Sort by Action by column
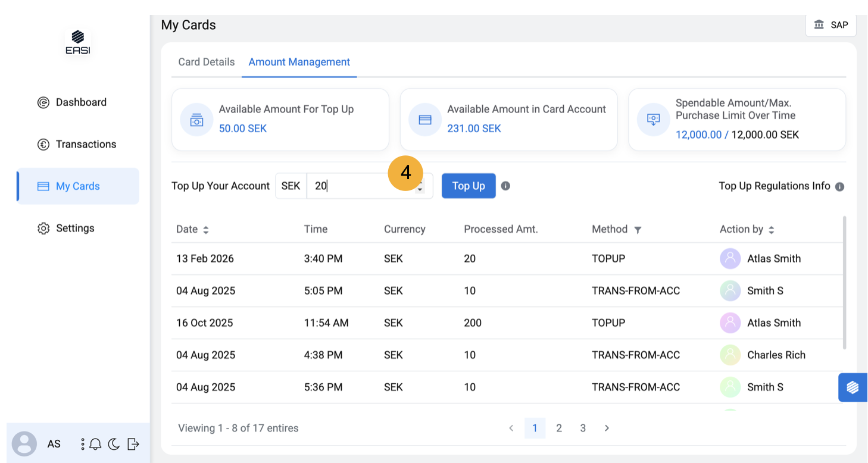Image resolution: width=868 pixels, height=463 pixels. click(x=771, y=230)
